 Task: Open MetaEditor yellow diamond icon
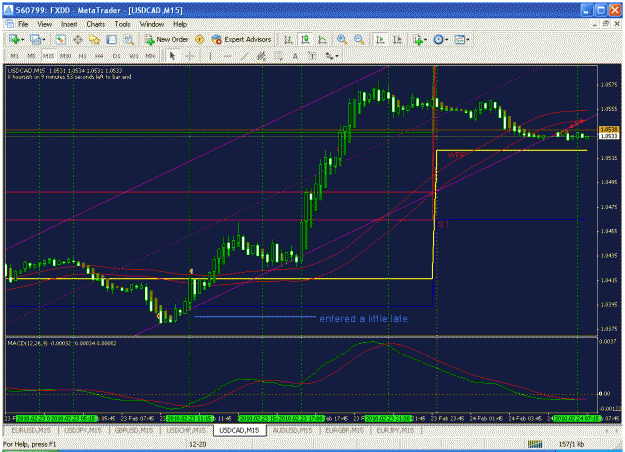[199, 39]
